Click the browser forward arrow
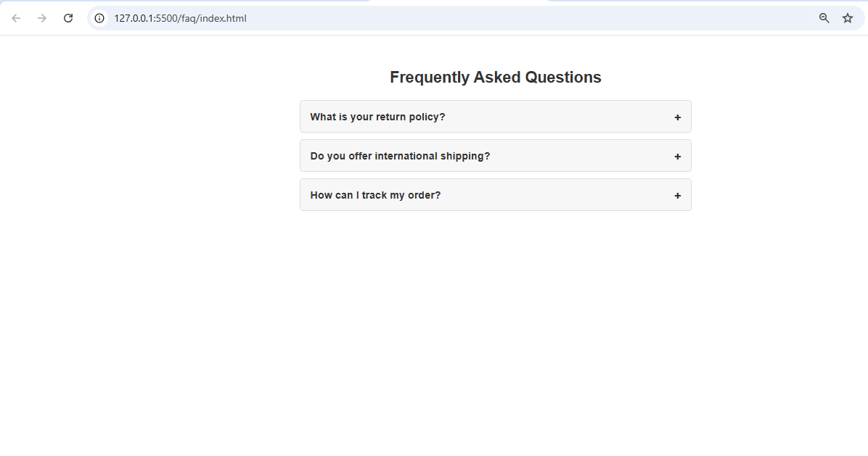Screen dimensions: 868x456 pos(42,18)
